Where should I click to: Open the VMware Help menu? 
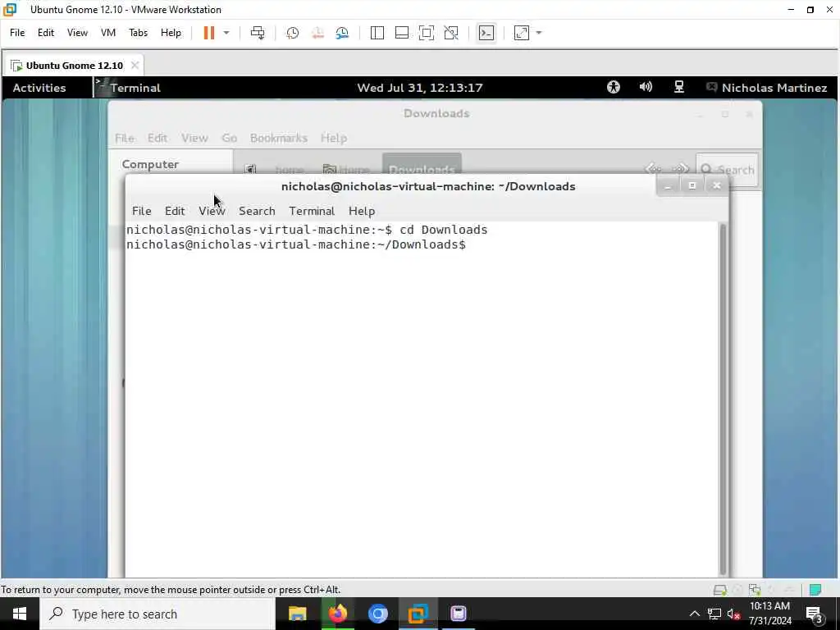(x=171, y=33)
